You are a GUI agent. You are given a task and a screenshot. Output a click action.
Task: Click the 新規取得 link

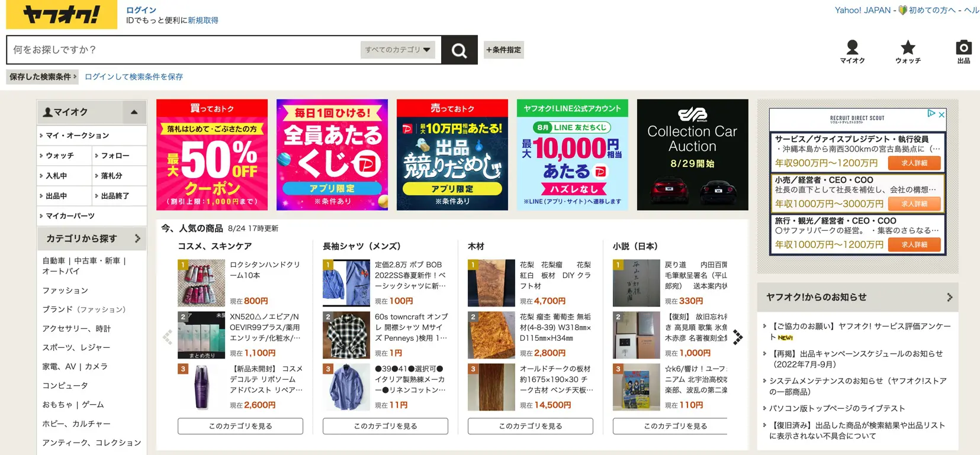coord(203,20)
